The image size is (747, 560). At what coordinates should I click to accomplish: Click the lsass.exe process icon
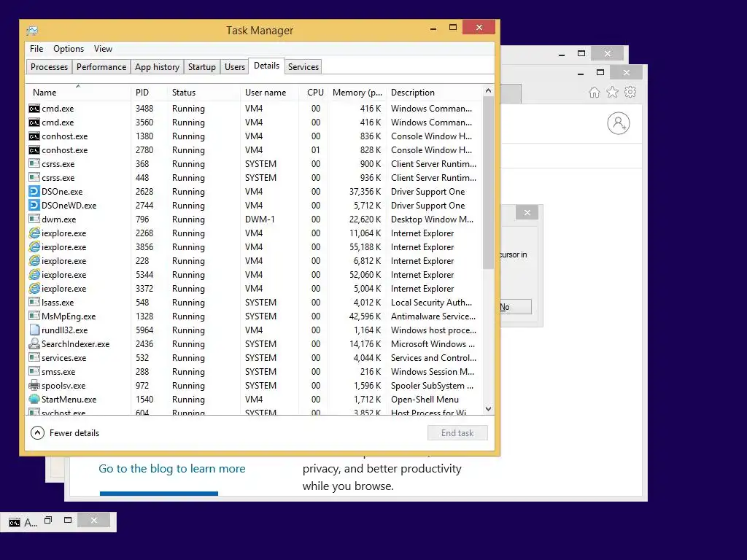(x=34, y=302)
